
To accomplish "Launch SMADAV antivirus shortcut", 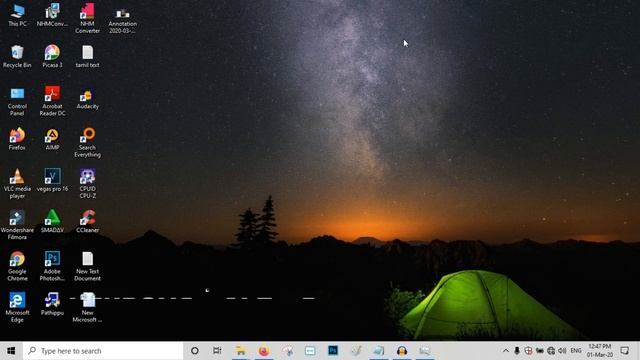I will pos(52,222).
